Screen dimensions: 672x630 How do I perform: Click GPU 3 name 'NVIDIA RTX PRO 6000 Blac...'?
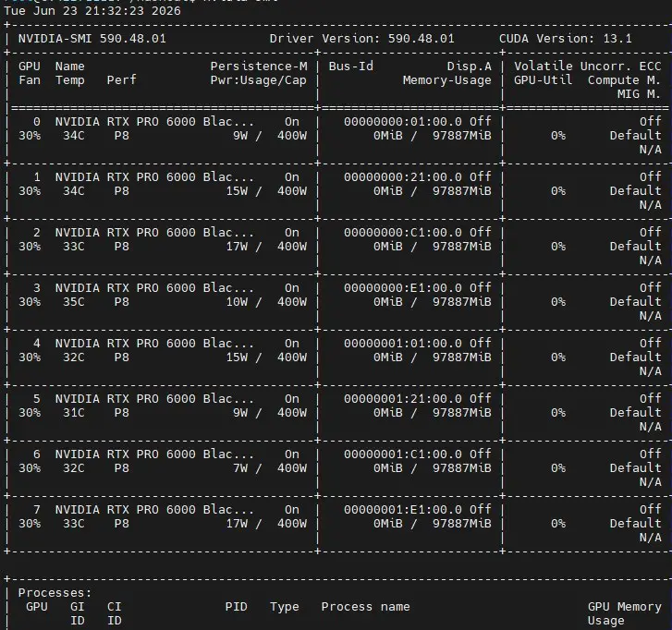click(154, 288)
